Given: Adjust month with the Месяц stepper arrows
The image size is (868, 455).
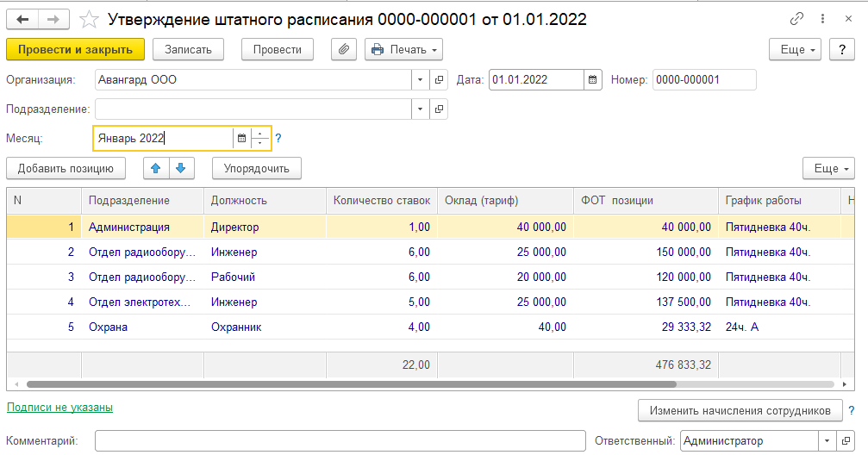Looking at the screenshot, I should pos(261,138).
